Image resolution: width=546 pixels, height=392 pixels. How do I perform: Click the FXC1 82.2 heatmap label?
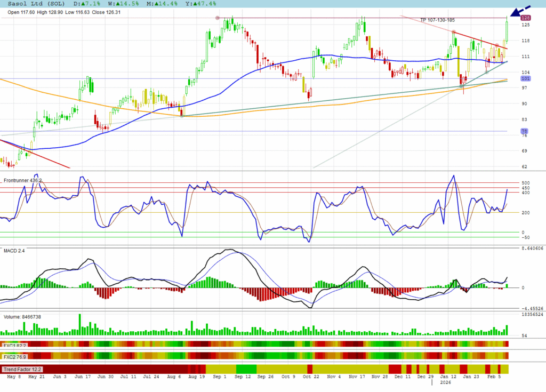coord(15,345)
